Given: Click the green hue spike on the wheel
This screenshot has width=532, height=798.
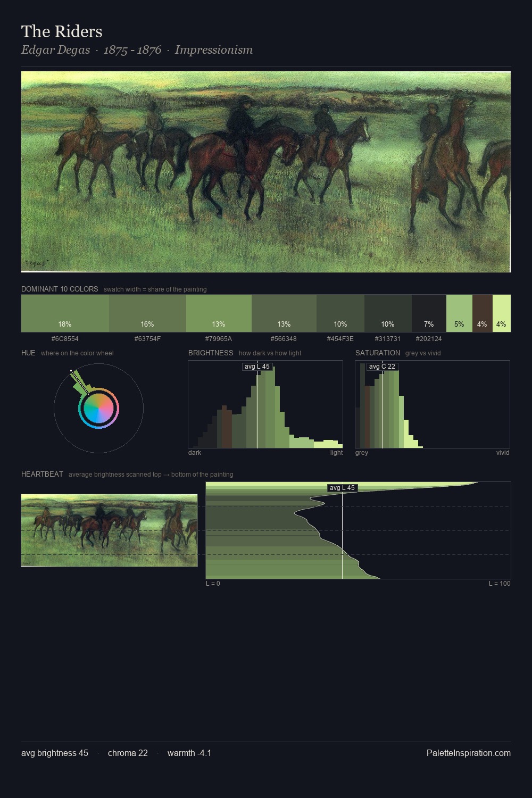Looking at the screenshot, I should [x=80, y=383].
